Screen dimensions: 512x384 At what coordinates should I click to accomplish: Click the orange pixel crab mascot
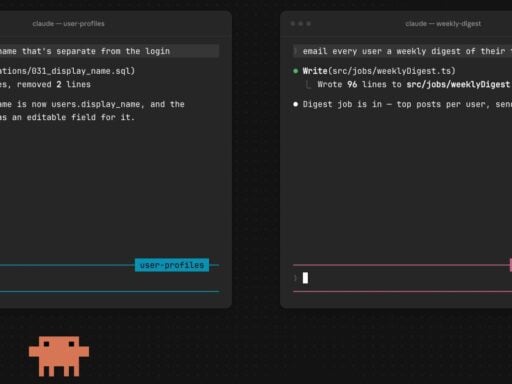point(59,356)
